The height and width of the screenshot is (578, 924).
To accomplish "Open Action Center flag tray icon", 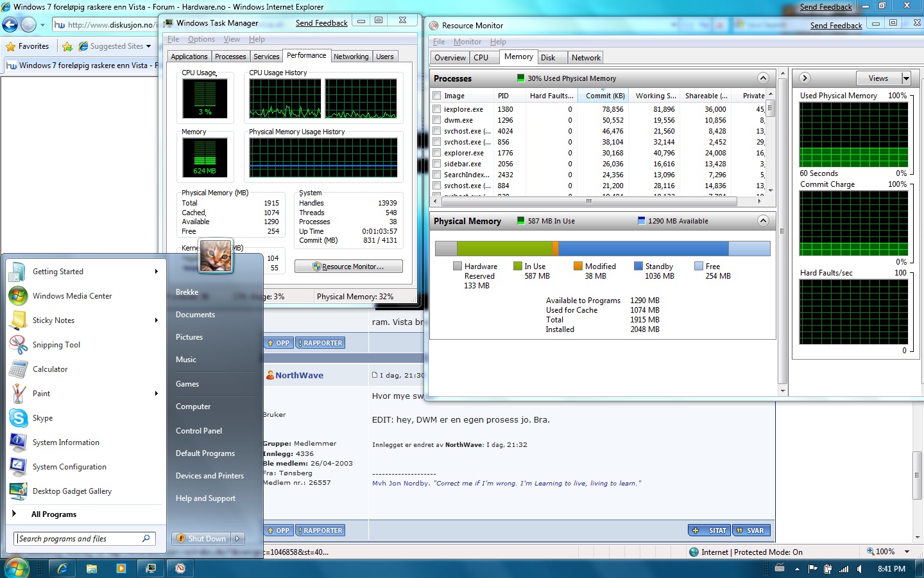I will click(812, 568).
